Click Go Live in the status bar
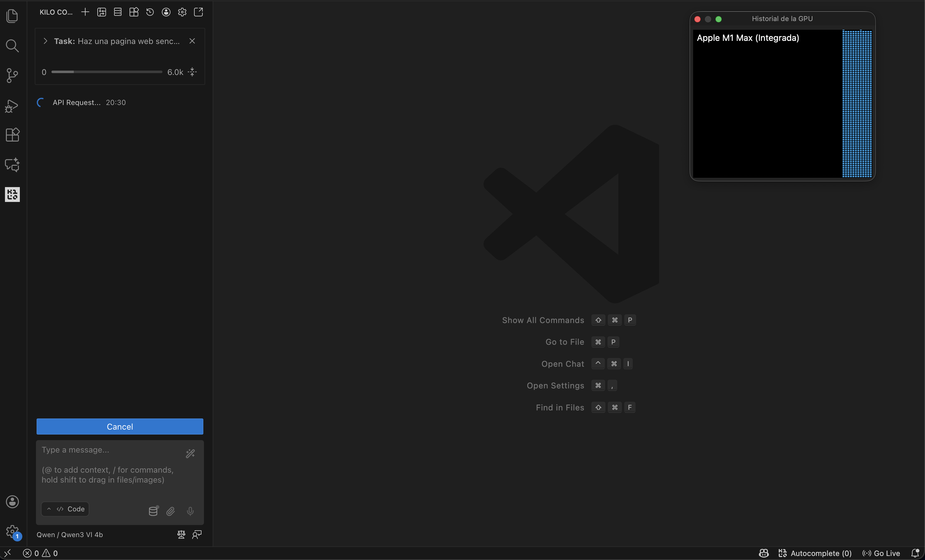This screenshot has height=560, width=925. click(881, 553)
